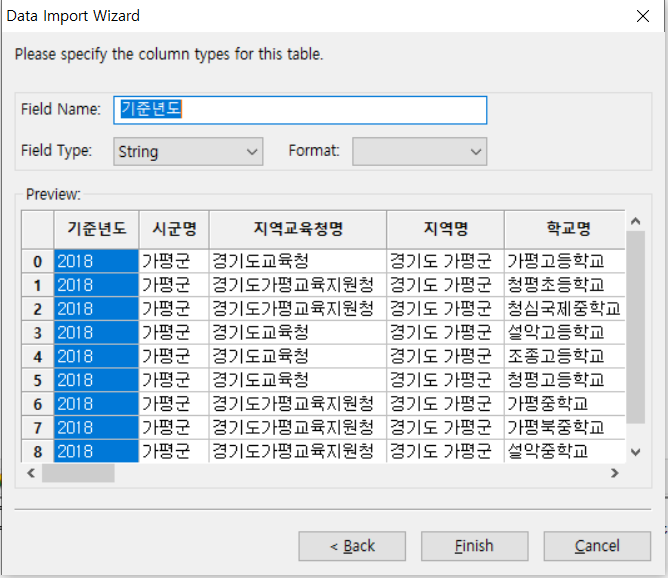
Task: Click the vertical scrollbar thumb in the preview
Action: coord(636,327)
